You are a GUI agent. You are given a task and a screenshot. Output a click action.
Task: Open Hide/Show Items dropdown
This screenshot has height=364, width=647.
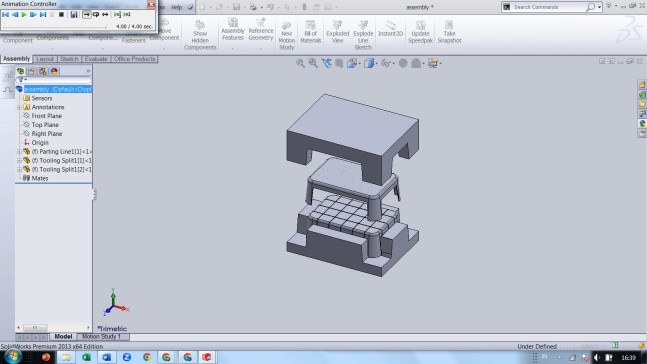pyautogui.click(x=387, y=63)
